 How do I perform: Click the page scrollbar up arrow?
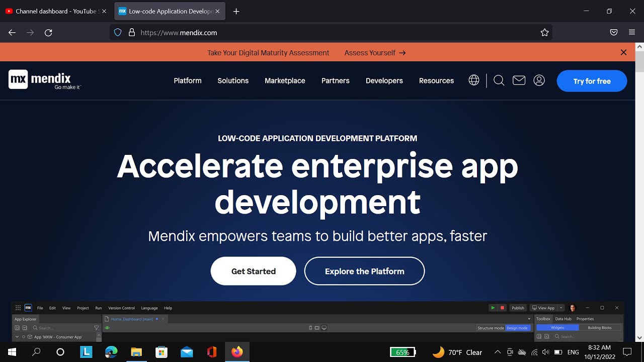point(639,47)
